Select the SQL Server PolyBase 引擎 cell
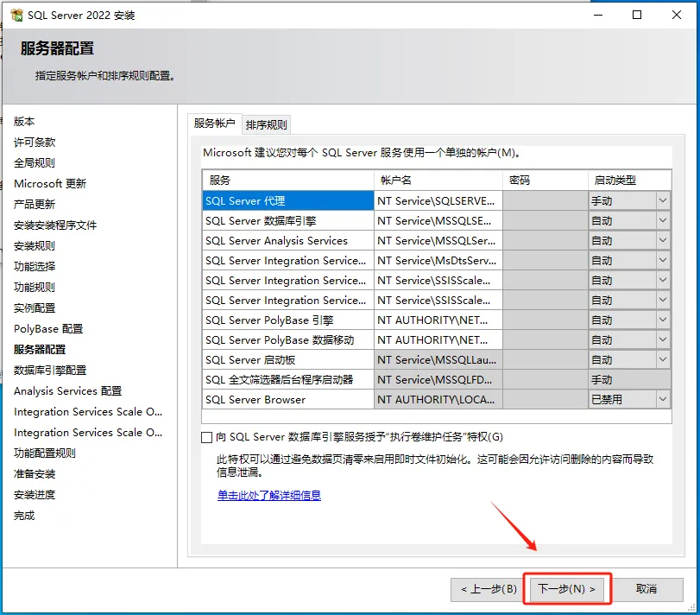700x615 pixels. pyautogui.click(x=288, y=320)
